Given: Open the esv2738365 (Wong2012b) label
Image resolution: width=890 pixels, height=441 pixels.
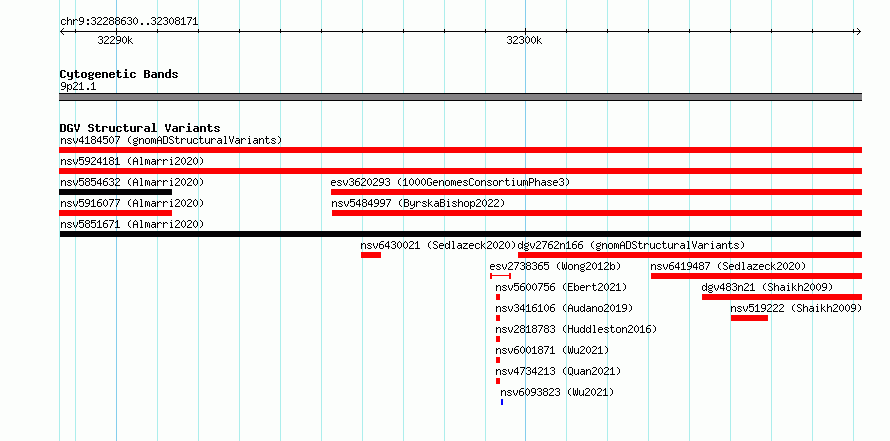Looking at the screenshot, I should click(x=556, y=266).
